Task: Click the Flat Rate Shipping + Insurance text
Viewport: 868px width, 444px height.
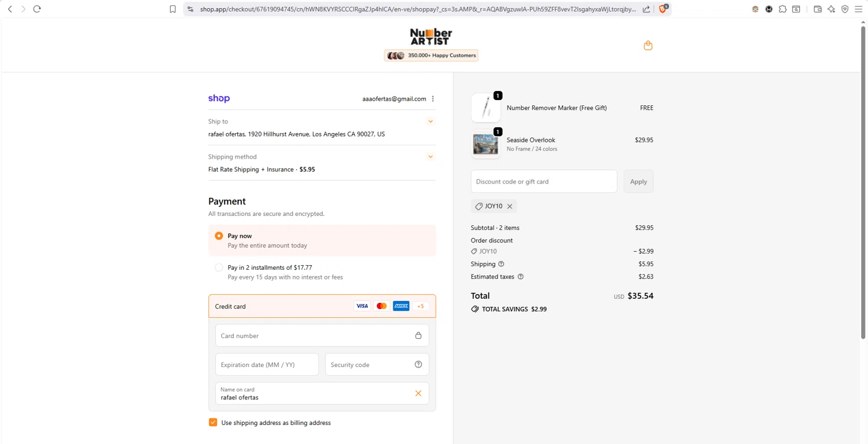Action: (251, 170)
